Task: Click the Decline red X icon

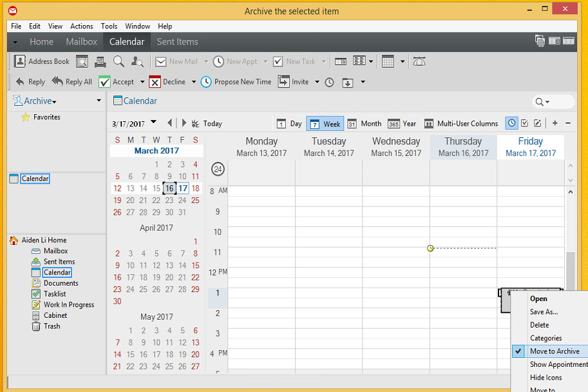Action: point(155,82)
